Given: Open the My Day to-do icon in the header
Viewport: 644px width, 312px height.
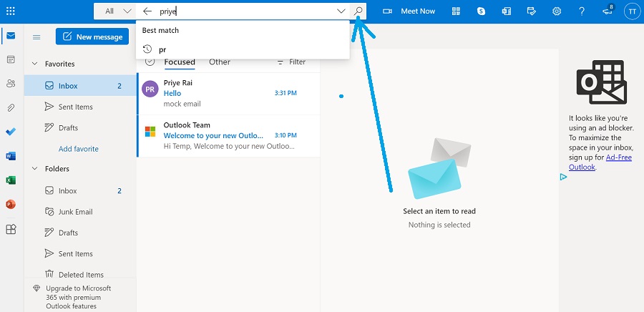Looking at the screenshot, I should [532, 11].
